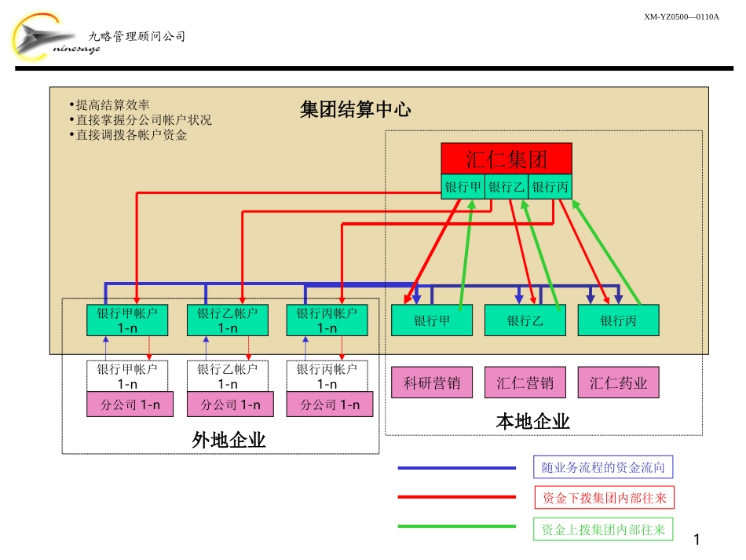This screenshot has height=560, width=746.
Task: Click the 银行甲 cell under 汇仁集团
Action: (463, 187)
